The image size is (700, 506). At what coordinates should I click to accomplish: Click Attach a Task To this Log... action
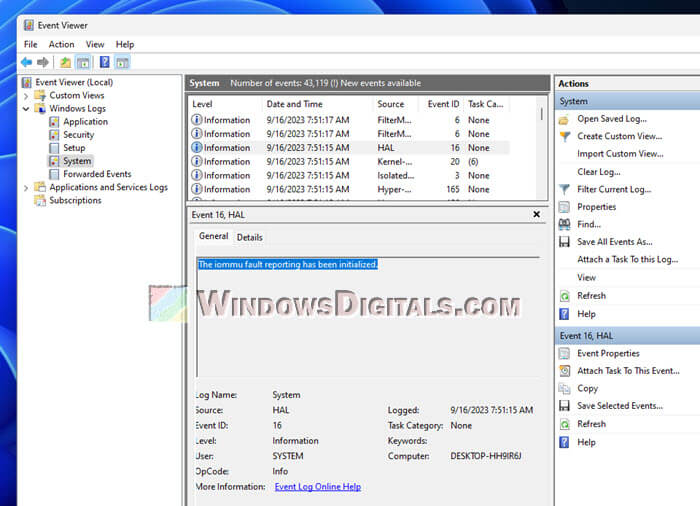coord(628,259)
